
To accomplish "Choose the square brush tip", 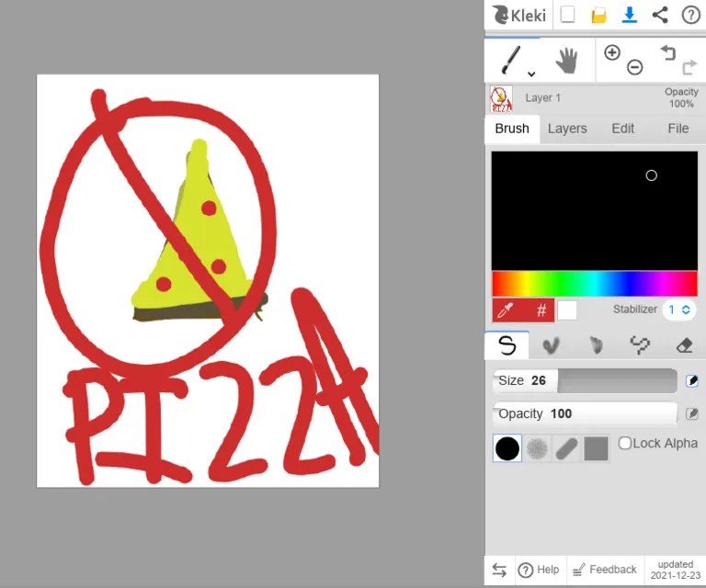I will [x=596, y=448].
